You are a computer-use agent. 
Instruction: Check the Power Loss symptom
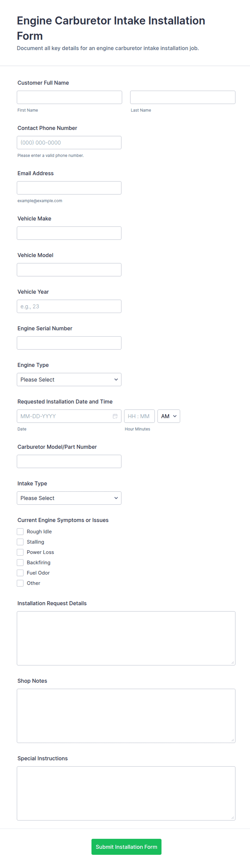point(20,552)
